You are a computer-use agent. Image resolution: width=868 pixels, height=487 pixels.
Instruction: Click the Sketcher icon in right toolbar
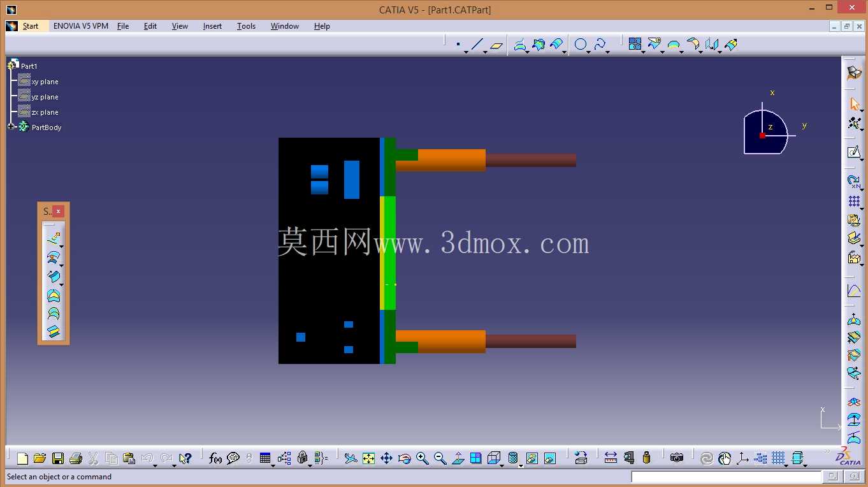coord(854,152)
